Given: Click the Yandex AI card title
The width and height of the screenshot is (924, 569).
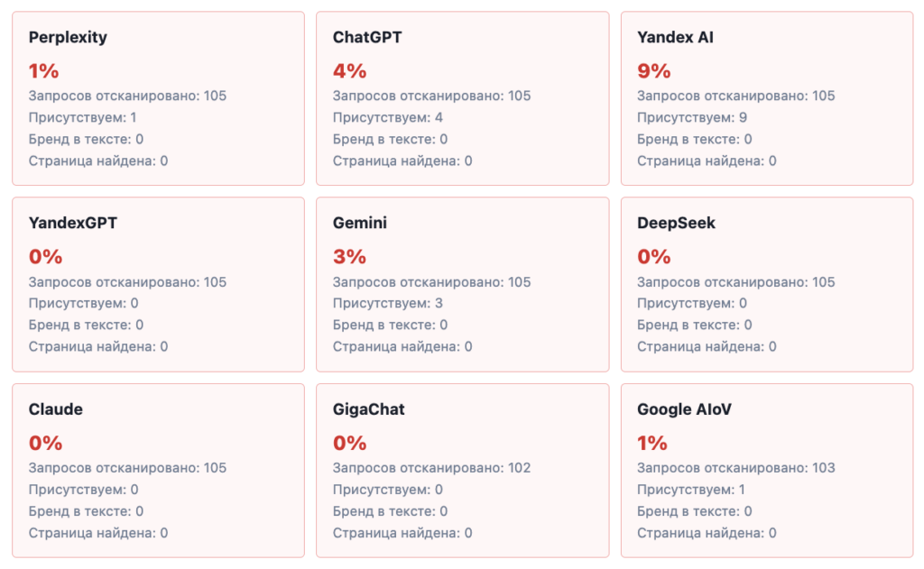Looking at the screenshot, I should (x=675, y=37).
